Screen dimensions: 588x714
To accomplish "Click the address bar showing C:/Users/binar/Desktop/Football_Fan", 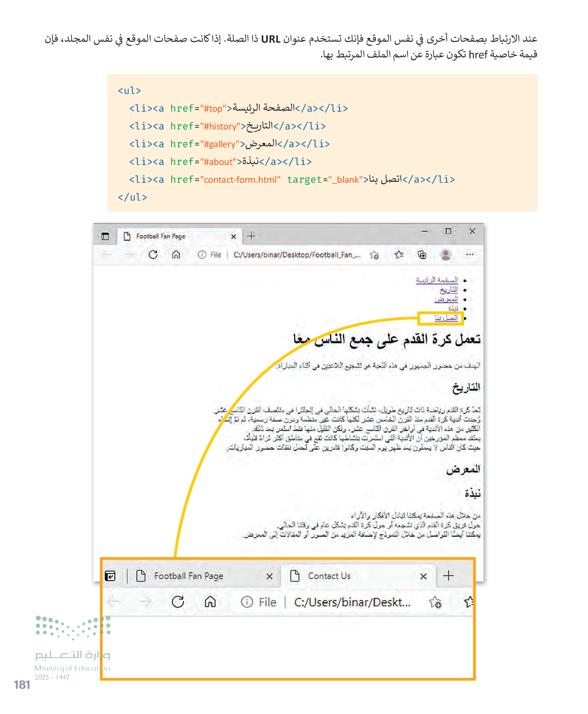I will pos(296,255).
